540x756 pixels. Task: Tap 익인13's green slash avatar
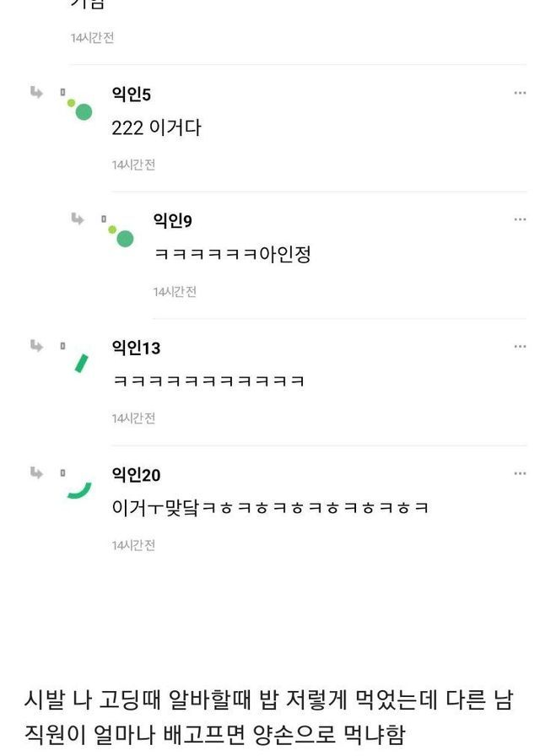click(81, 362)
